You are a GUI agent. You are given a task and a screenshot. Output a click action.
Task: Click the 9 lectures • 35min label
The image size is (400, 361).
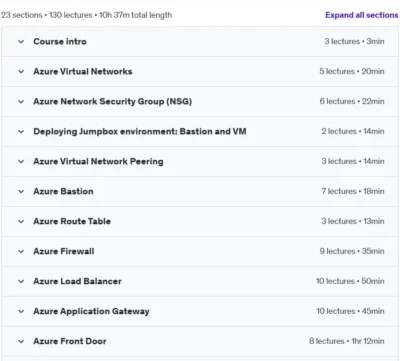tap(352, 251)
